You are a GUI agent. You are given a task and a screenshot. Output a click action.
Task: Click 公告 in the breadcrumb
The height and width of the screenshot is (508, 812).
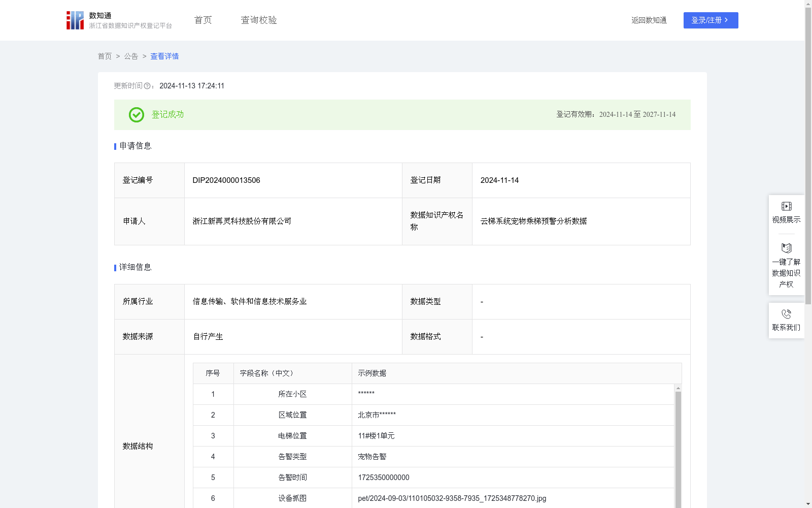tap(131, 56)
